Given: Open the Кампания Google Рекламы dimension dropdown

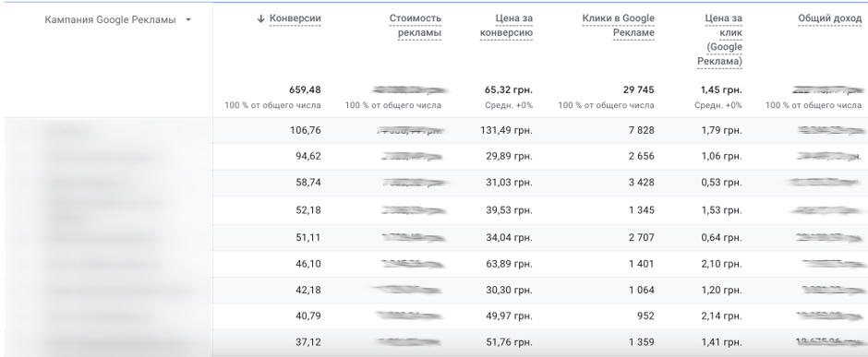Looking at the screenshot, I should (188, 20).
